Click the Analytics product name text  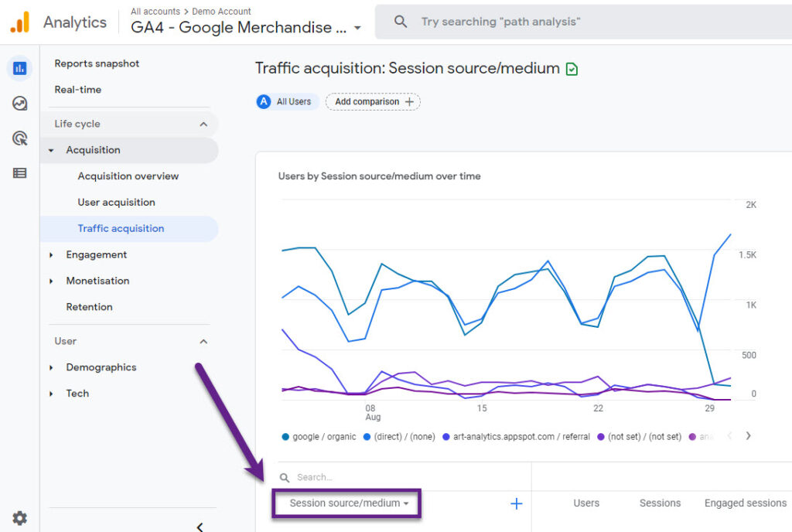[x=75, y=22]
